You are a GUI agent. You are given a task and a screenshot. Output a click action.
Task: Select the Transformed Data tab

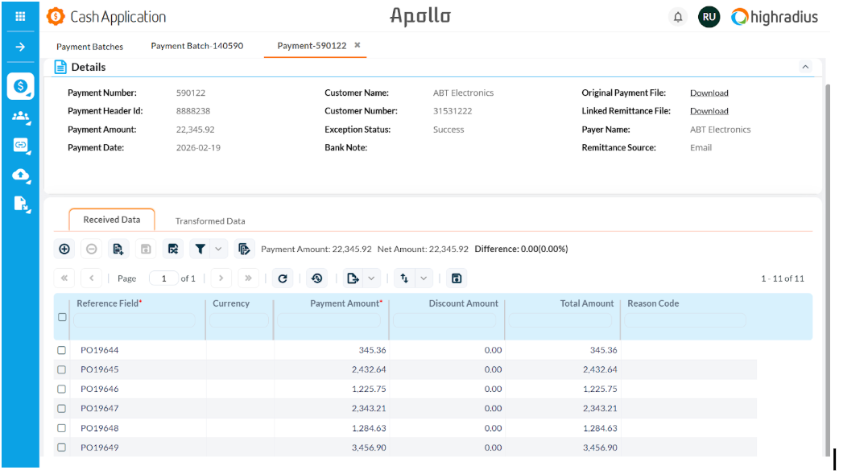[x=210, y=221]
